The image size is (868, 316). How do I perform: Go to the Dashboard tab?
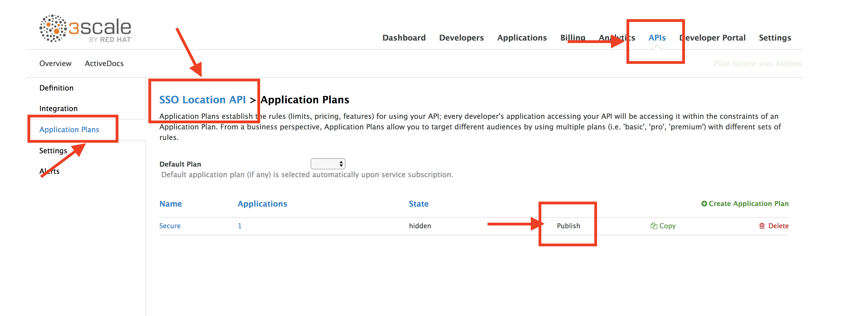[x=404, y=38]
